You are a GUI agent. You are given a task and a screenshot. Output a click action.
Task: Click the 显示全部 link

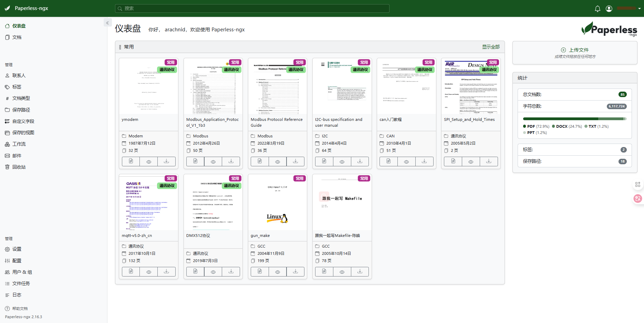[491, 47]
